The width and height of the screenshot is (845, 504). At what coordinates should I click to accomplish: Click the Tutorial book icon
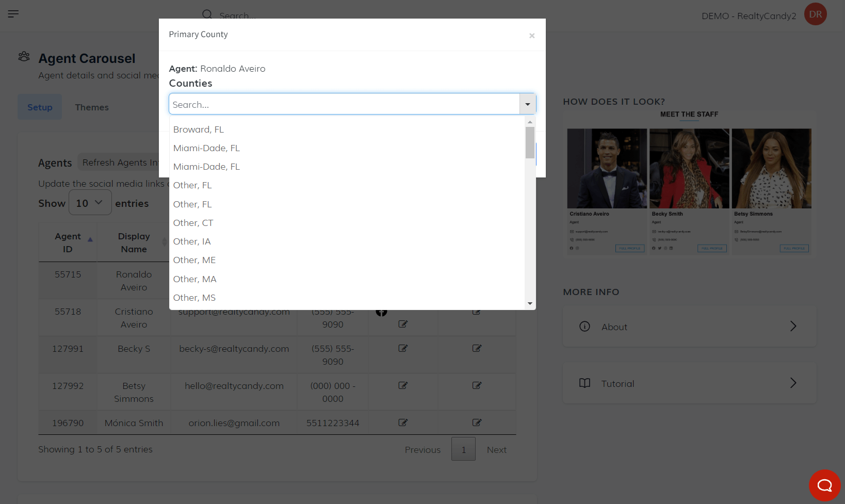[x=584, y=383]
